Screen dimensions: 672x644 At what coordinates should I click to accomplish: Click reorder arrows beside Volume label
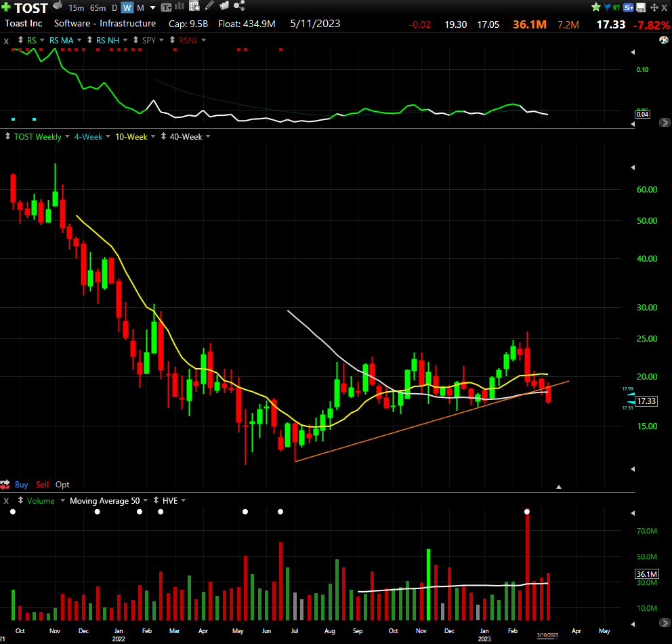tap(20, 500)
